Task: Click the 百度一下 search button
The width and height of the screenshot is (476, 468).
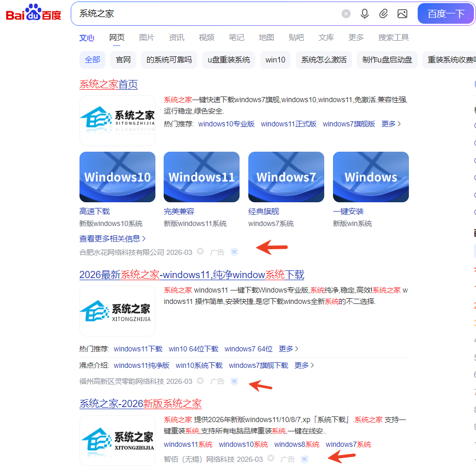Action: point(446,13)
